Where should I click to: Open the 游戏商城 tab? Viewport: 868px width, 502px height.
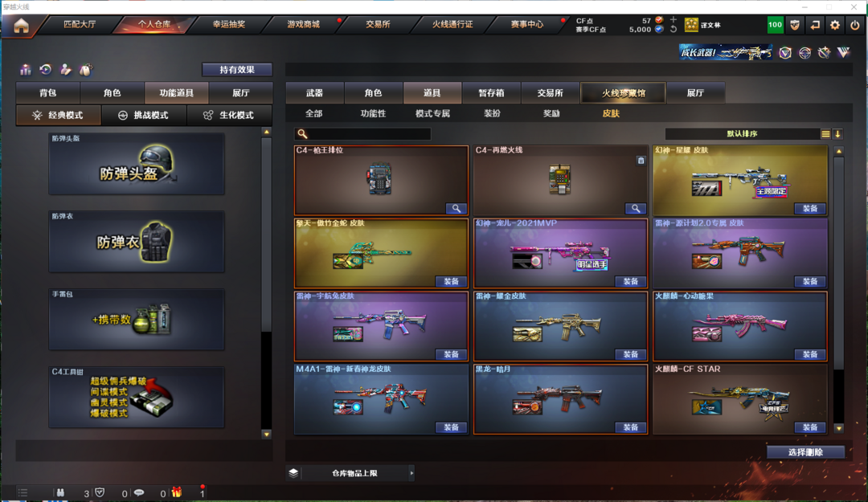tap(303, 24)
